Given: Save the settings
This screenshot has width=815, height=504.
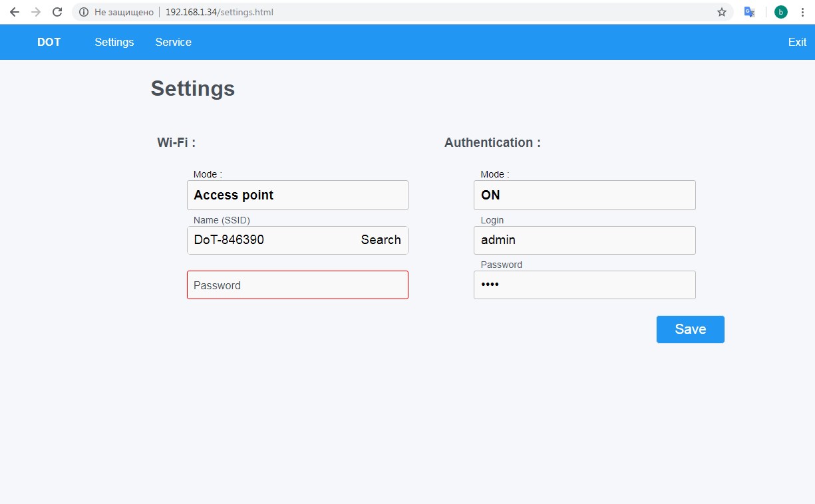Looking at the screenshot, I should [x=691, y=329].
